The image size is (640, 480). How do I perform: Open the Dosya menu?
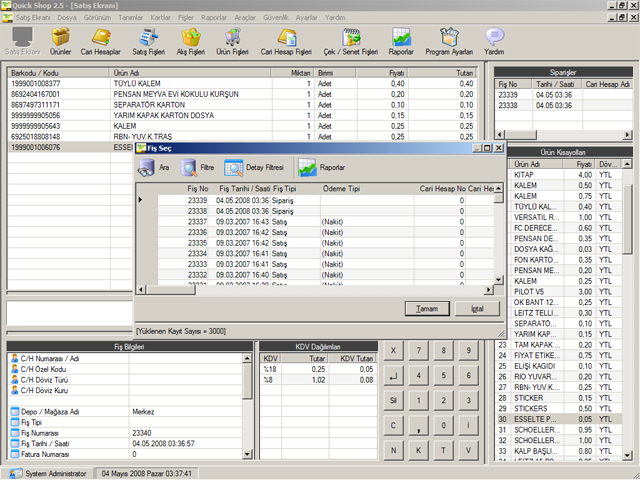point(67,18)
